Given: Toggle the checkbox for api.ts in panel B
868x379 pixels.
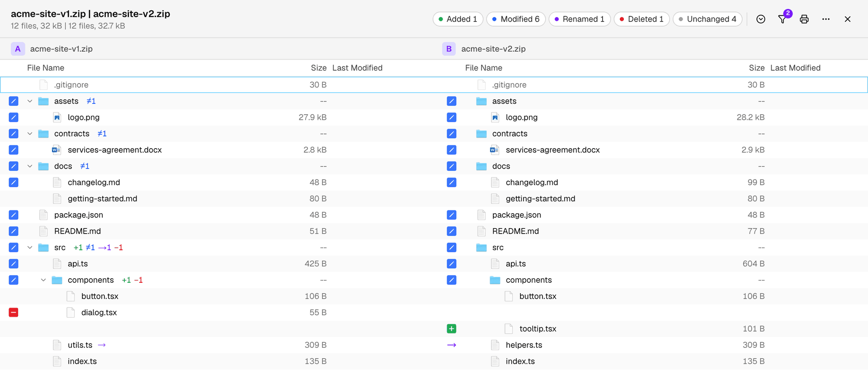Looking at the screenshot, I should click(x=452, y=263).
